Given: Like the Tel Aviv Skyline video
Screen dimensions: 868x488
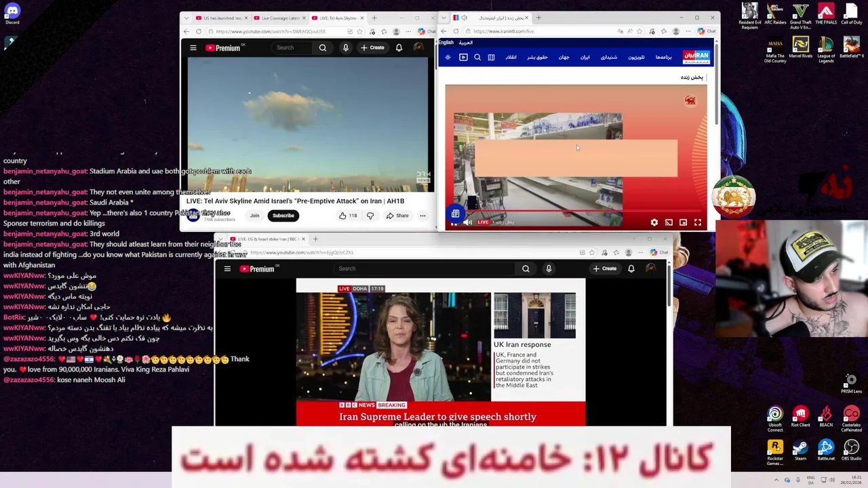Looking at the screenshot, I should pos(348,216).
